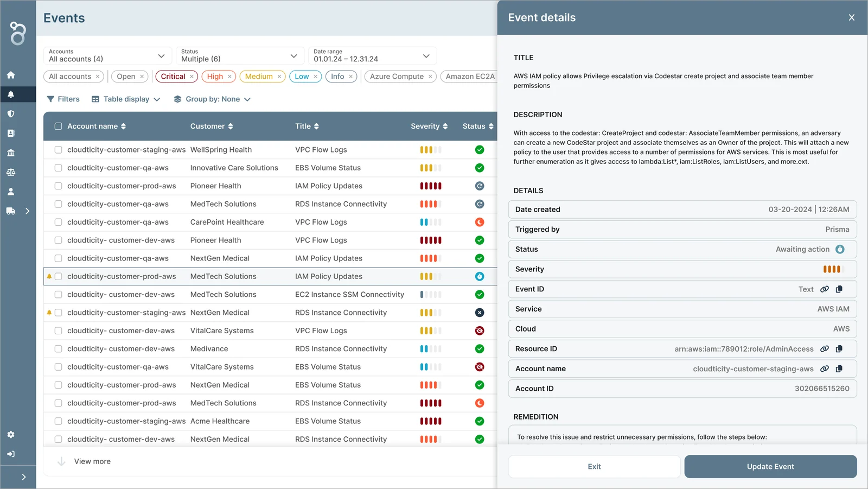Tick the select-all checkbox in table header
The width and height of the screenshot is (868, 489).
[x=58, y=126]
